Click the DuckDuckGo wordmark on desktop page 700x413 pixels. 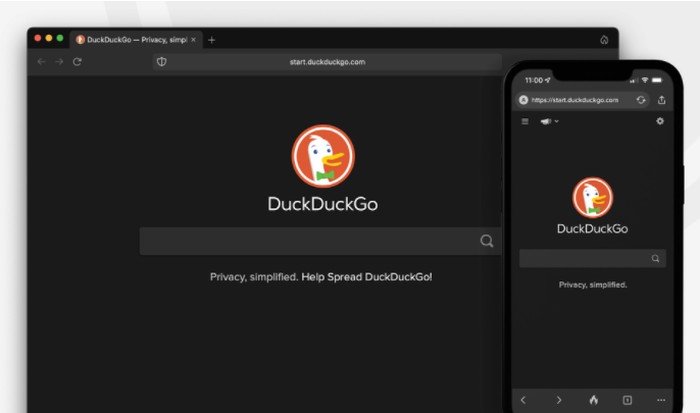click(323, 204)
